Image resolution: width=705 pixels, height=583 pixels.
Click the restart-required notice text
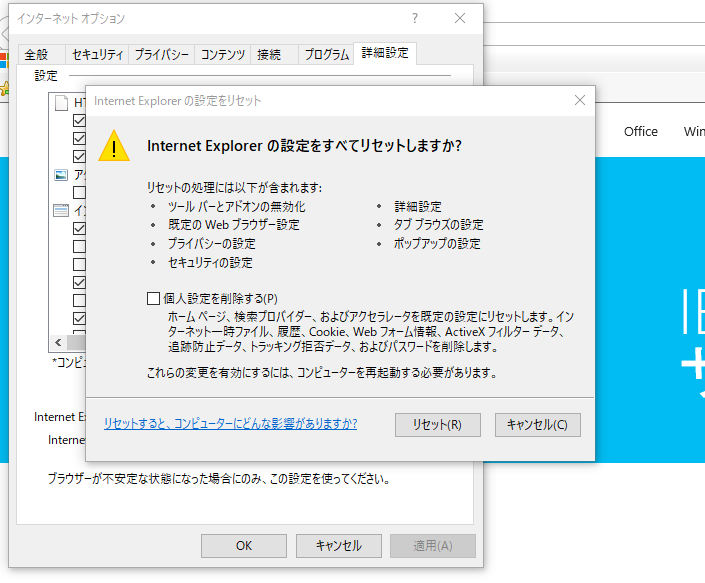[322, 373]
